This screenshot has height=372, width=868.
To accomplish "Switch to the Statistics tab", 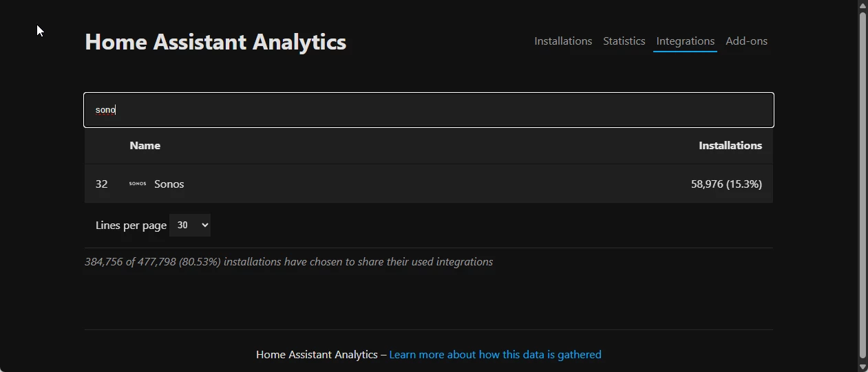I will click(624, 41).
